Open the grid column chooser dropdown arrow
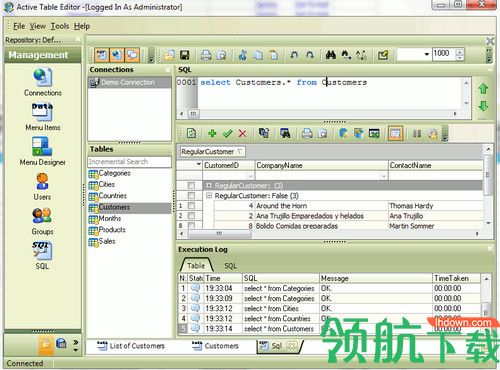Viewport: 500px width, 370px height. coord(198,165)
